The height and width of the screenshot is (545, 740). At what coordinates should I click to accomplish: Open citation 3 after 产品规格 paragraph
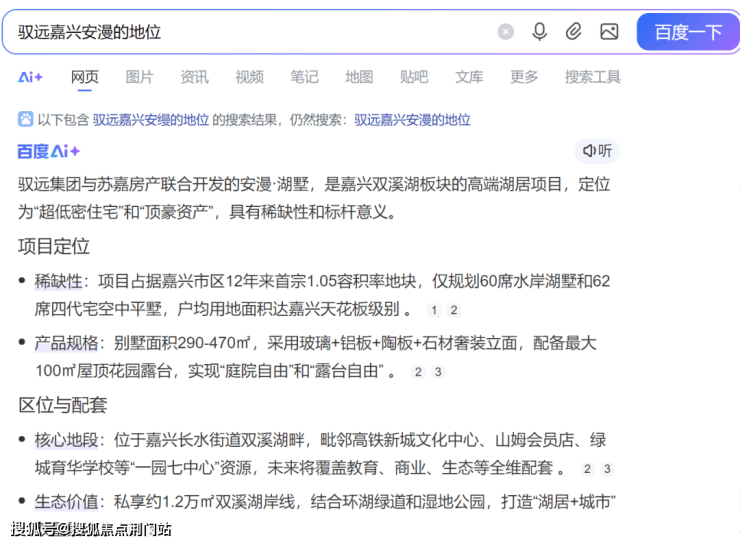(x=438, y=373)
